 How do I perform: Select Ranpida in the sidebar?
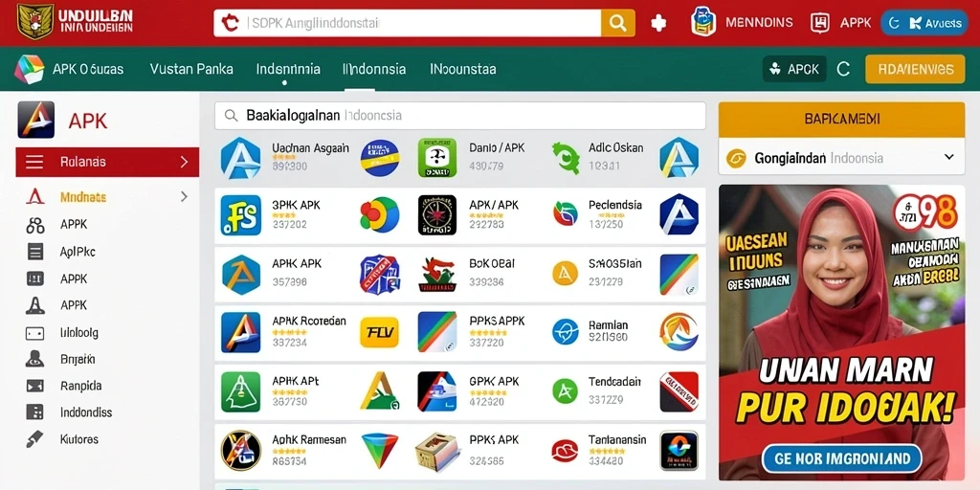[x=80, y=386]
